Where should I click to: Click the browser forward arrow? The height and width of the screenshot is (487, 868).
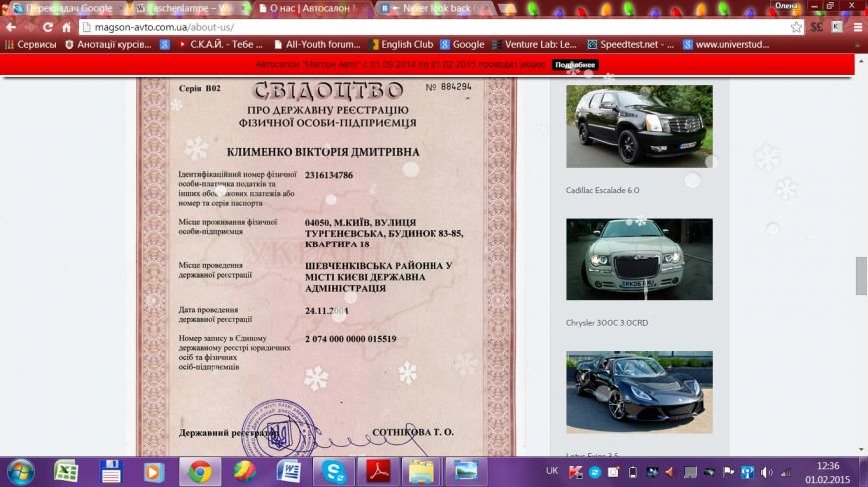coord(29,27)
